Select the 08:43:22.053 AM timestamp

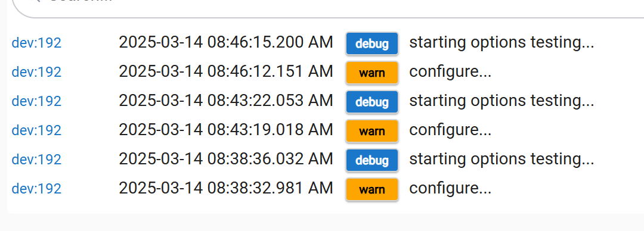tap(226, 101)
